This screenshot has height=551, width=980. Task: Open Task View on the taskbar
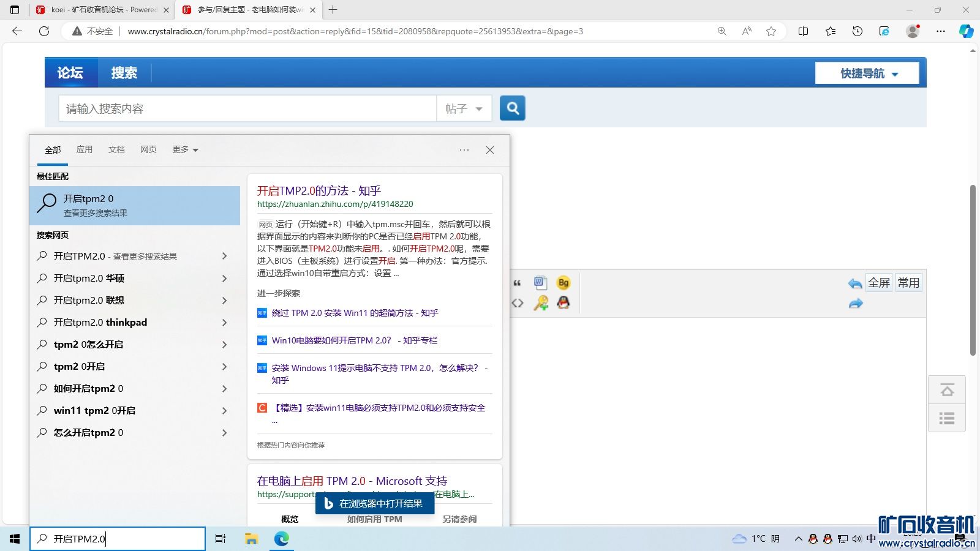221,539
